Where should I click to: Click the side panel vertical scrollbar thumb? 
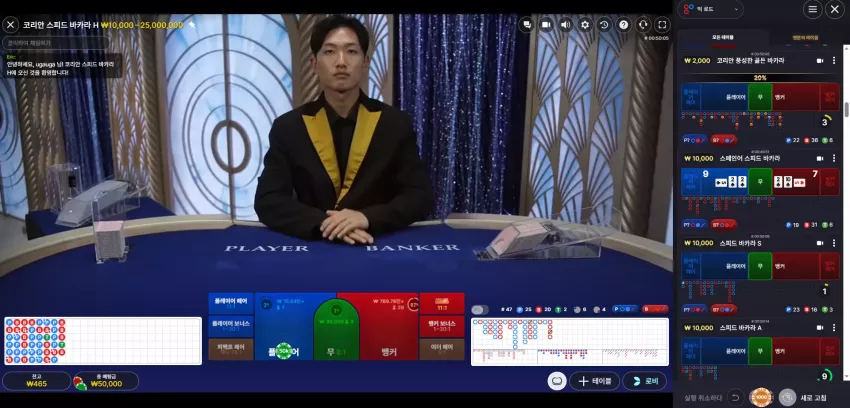click(846, 109)
